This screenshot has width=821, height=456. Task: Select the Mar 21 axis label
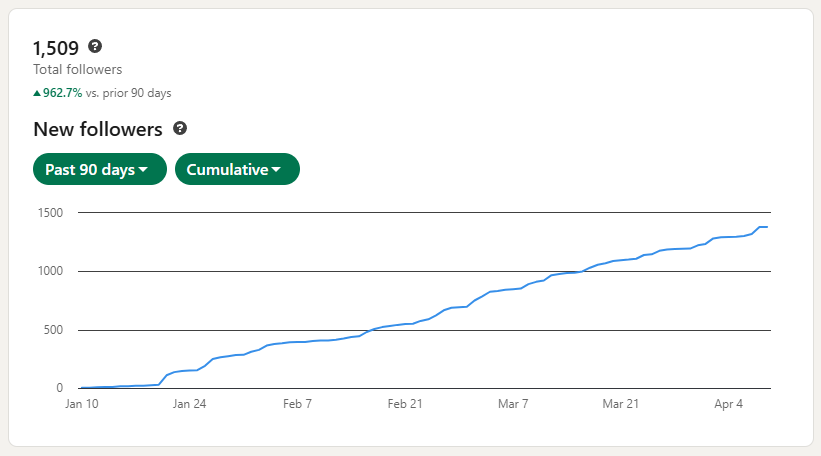click(x=621, y=405)
